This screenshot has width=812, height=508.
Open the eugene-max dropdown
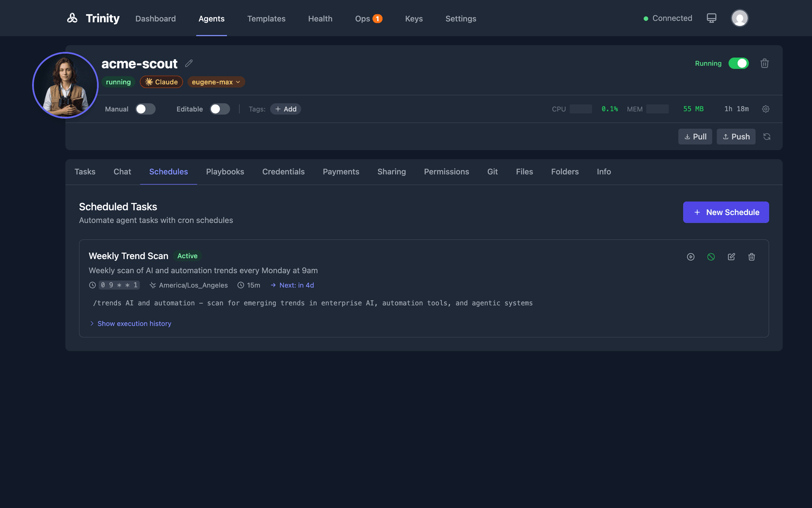(216, 82)
